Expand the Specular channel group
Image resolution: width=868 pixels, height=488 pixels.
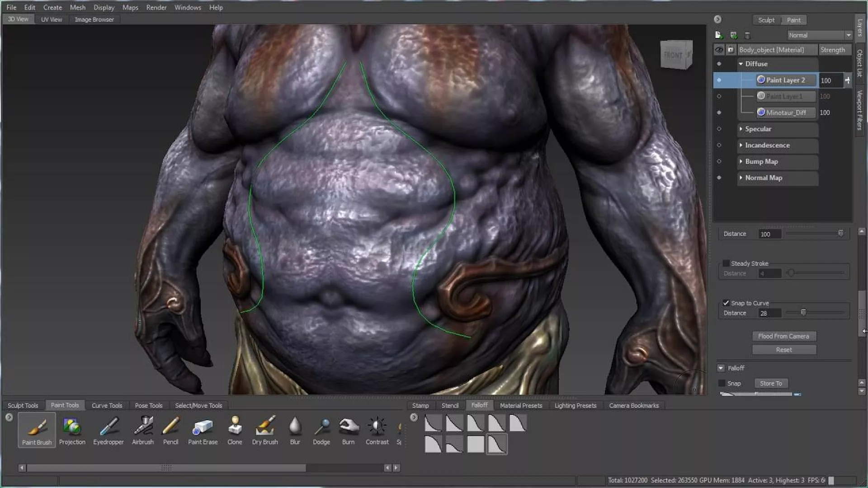click(741, 129)
